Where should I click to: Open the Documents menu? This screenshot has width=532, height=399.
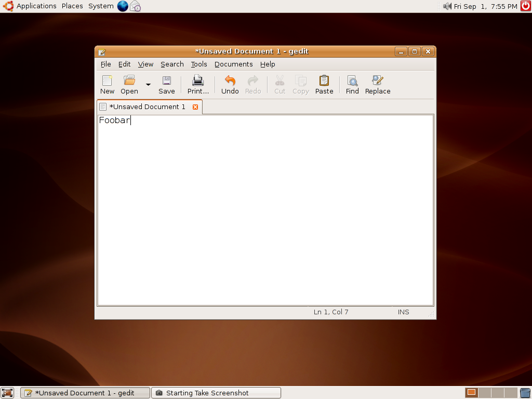point(233,64)
